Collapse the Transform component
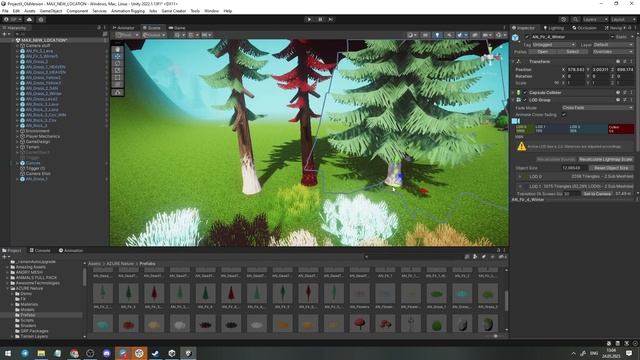Screen dimensions: 640x360 click(x=513, y=62)
